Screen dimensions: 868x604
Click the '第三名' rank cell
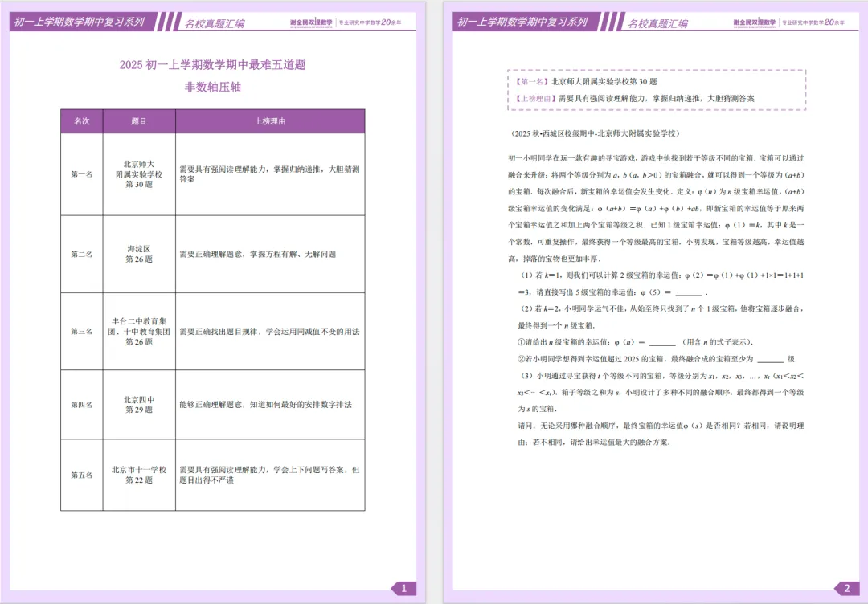tap(82, 331)
